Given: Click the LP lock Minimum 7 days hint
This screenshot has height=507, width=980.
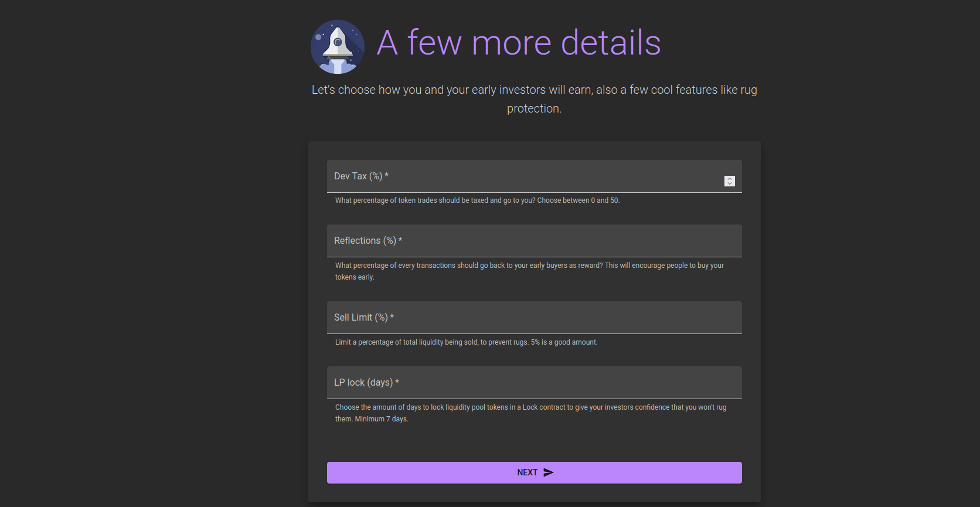Looking at the screenshot, I should click(x=530, y=413).
